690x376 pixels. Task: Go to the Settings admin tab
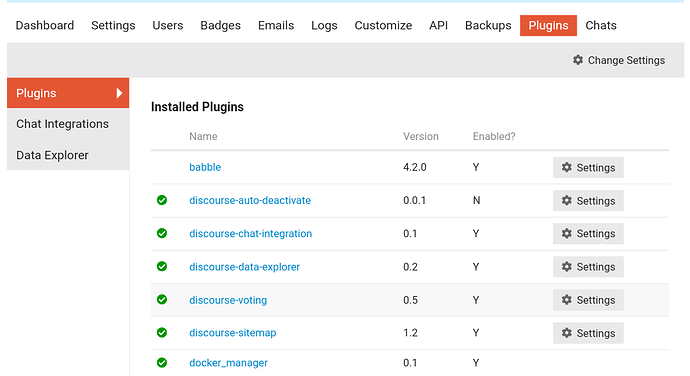click(x=113, y=26)
